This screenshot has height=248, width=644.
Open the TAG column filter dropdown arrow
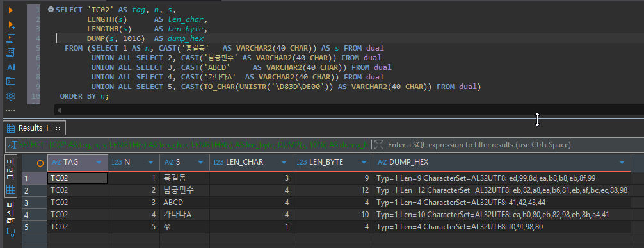coord(99,163)
